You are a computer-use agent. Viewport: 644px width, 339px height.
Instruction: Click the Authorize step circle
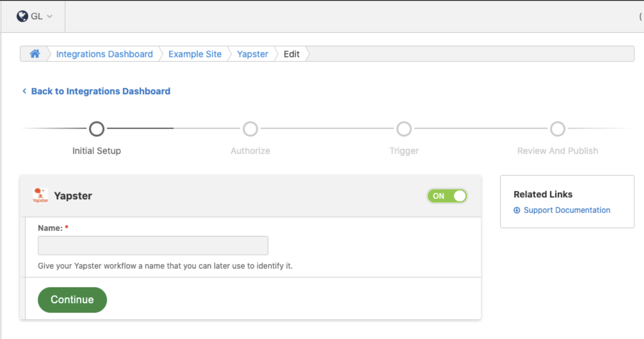coord(250,129)
